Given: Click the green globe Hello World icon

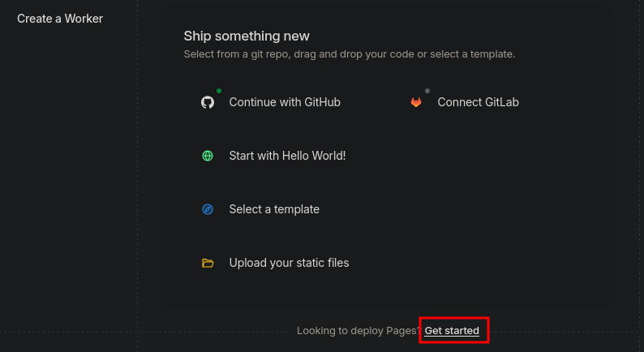Looking at the screenshot, I should 208,156.
